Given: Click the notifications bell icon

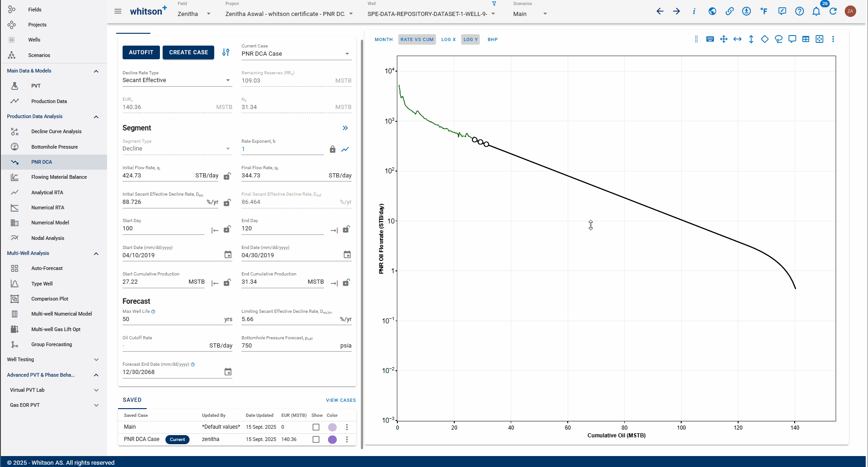Looking at the screenshot, I should coord(816,11).
